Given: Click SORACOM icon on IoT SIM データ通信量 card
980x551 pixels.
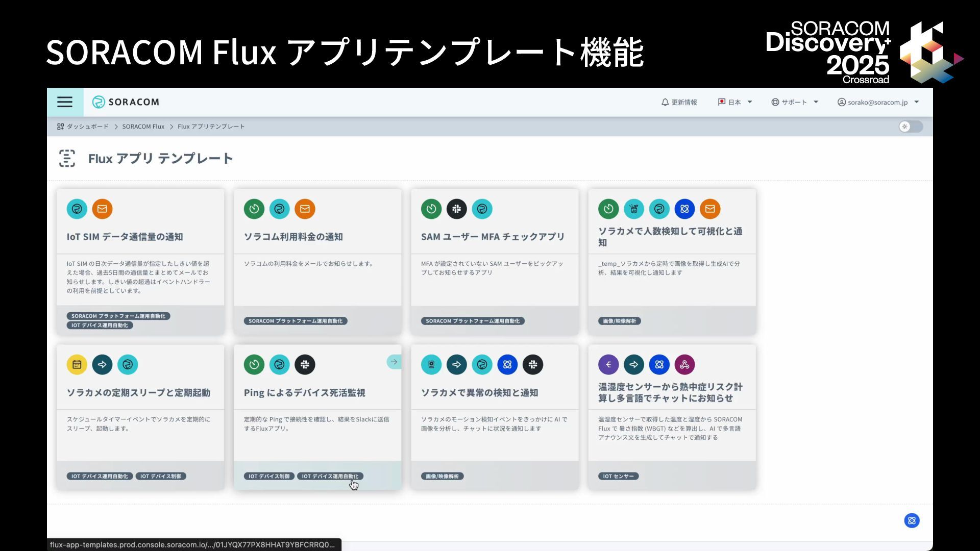Looking at the screenshot, I should click(77, 209).
